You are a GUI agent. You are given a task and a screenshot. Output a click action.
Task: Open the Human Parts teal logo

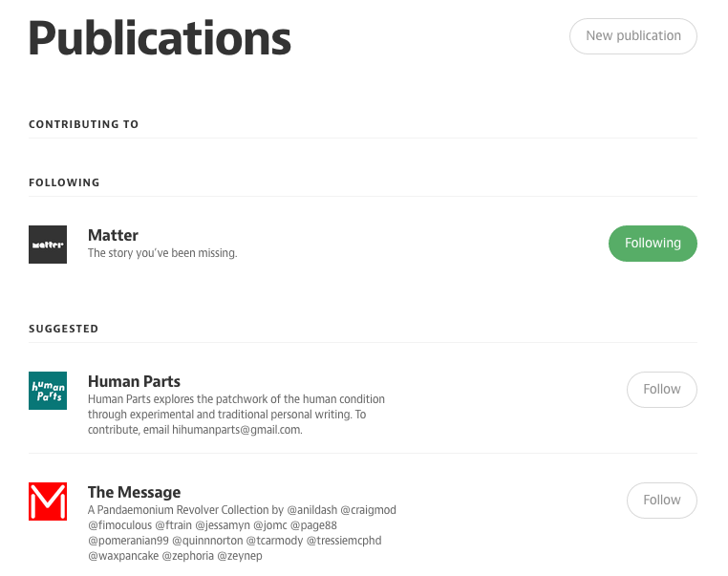[48, 391]
